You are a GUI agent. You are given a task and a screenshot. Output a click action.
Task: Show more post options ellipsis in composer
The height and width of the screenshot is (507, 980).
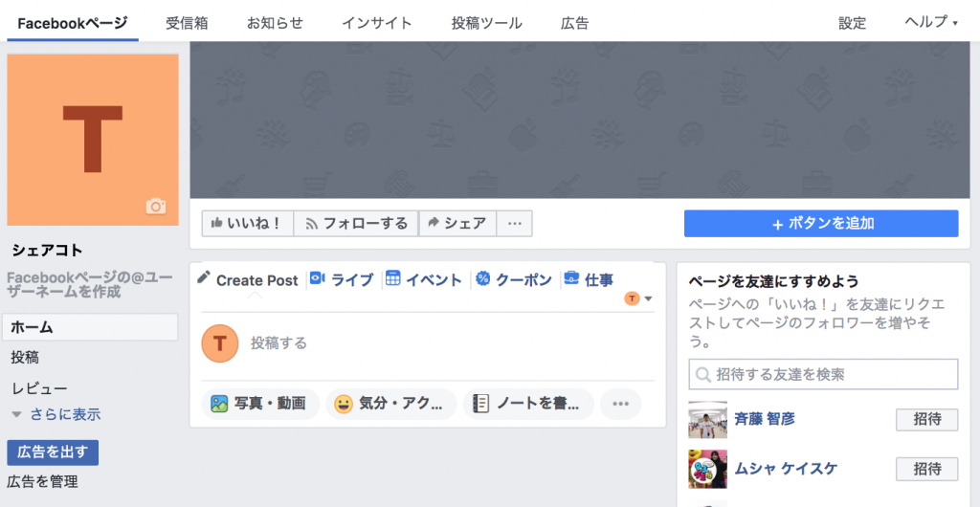pos(620,404)
